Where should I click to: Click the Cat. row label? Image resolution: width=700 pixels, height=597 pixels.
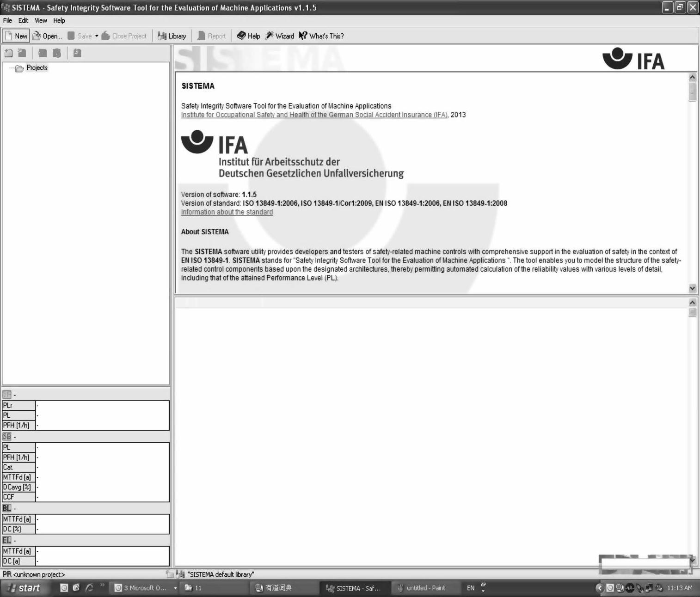click(x=19, y=467)
